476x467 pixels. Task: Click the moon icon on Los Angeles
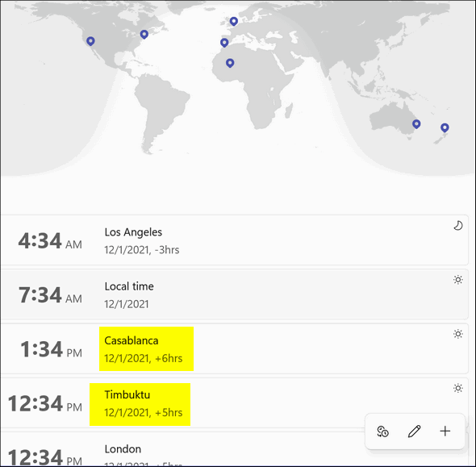[458, 226]
